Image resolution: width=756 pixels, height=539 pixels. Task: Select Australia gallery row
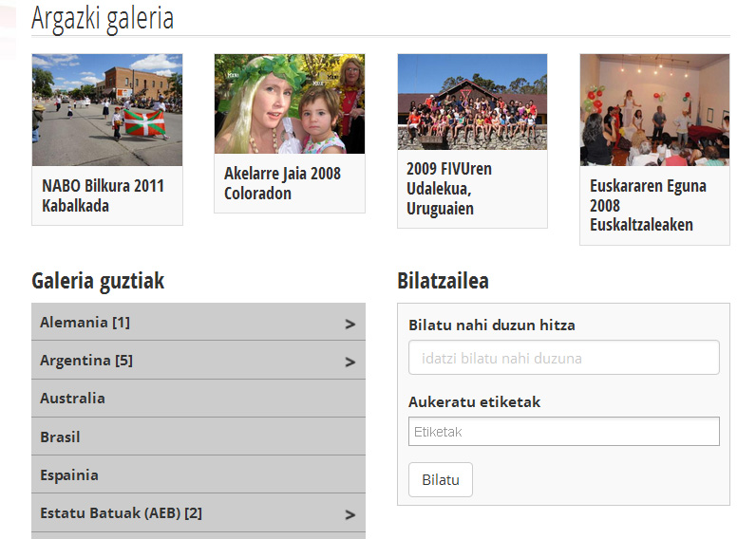[x=198, y=398]
